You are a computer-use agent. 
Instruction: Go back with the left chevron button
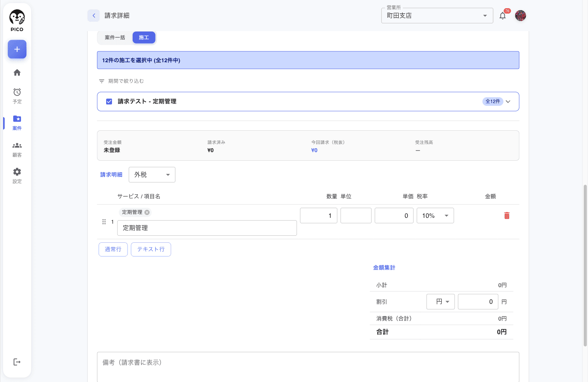94,16
